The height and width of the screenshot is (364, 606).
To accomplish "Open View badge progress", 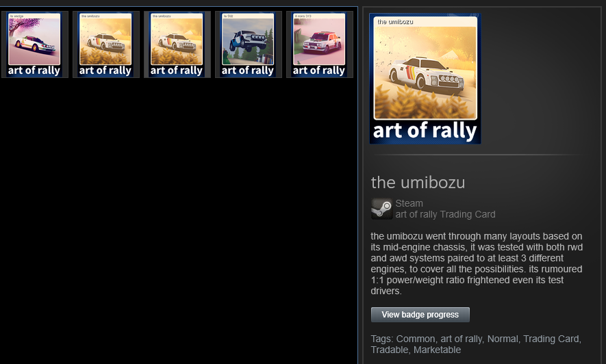I will [420, 315].
